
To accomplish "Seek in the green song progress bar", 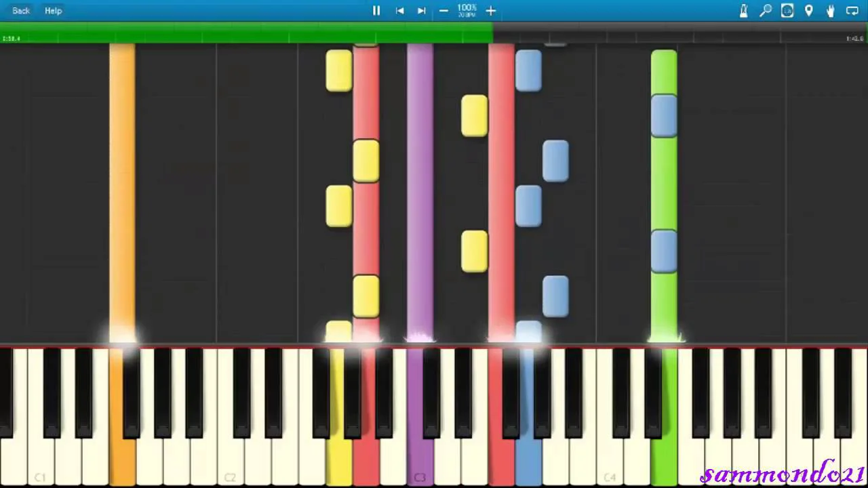I will click(x=244, y=33).
